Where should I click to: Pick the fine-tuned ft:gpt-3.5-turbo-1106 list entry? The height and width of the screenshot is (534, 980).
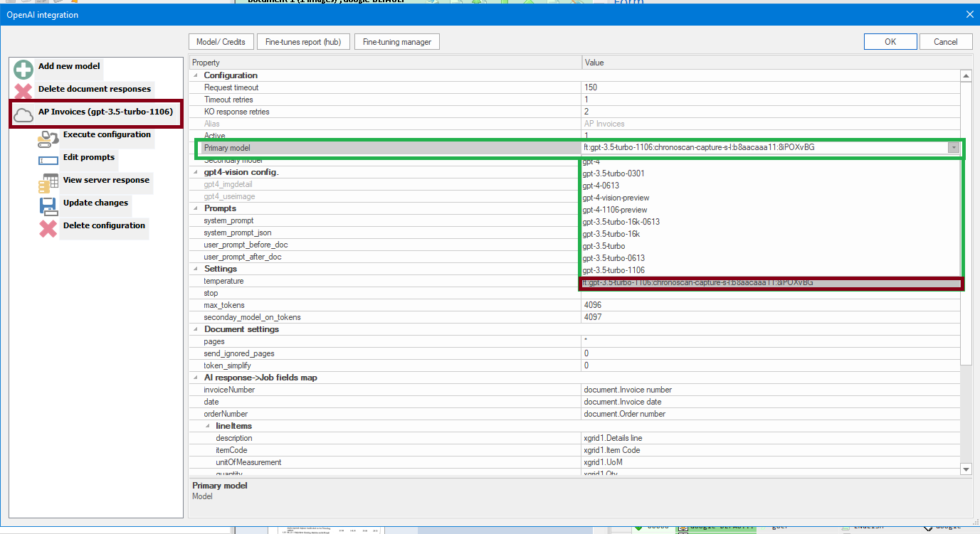(x=697, y=283)
